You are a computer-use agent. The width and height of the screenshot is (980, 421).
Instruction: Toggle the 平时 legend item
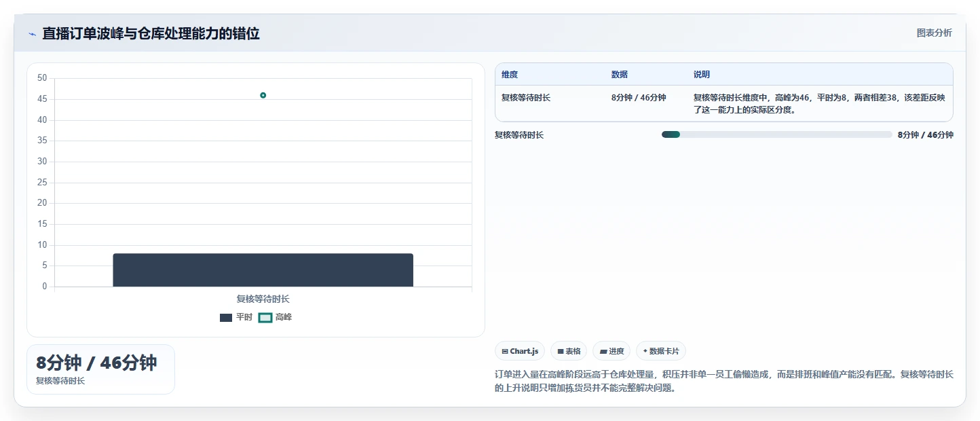(236, 317)
